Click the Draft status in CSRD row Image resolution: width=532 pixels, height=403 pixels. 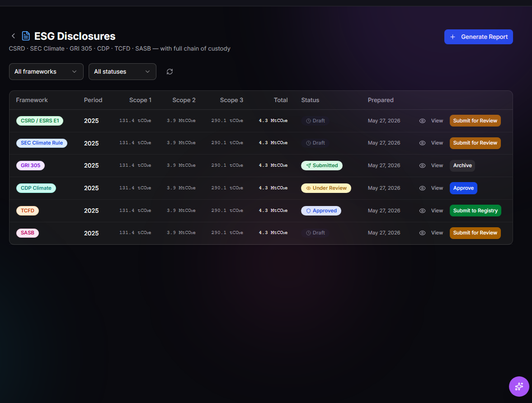point(315,121)
